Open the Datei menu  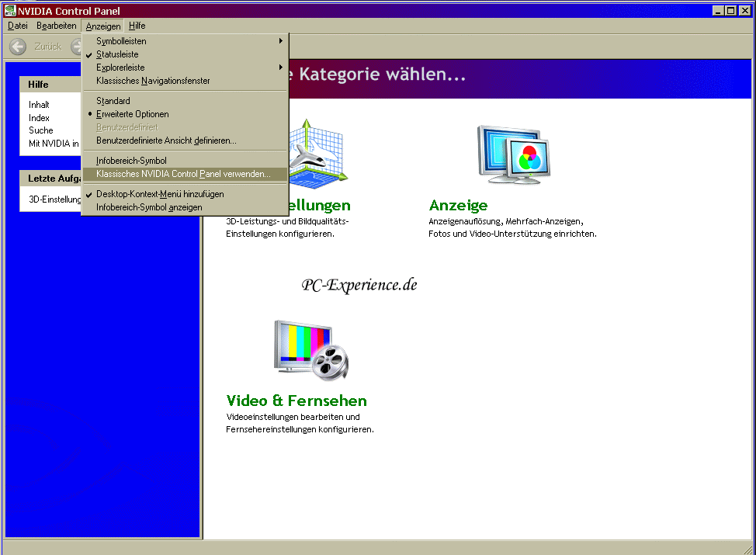(x=18, y=26)
